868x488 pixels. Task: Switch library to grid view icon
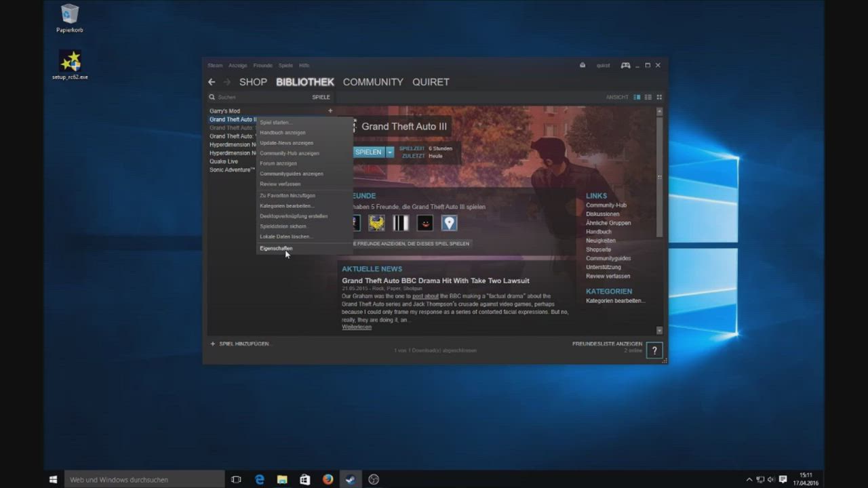pyautogui.click(x=659, y=97)
